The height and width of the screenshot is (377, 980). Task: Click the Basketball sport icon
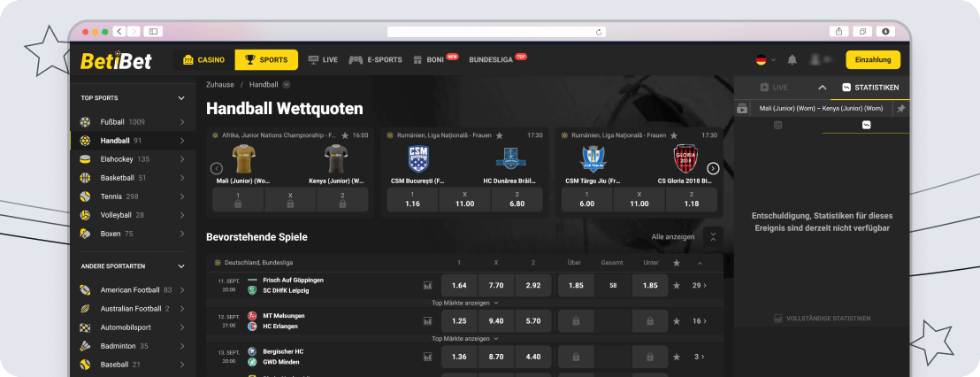86,178
